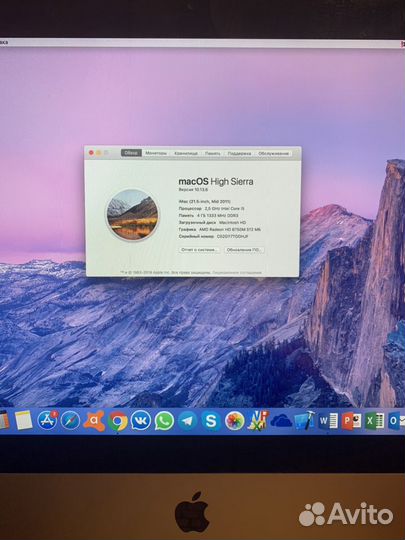Launch the App Store from the Dock

pyautogui.click(x=47, y=420)
